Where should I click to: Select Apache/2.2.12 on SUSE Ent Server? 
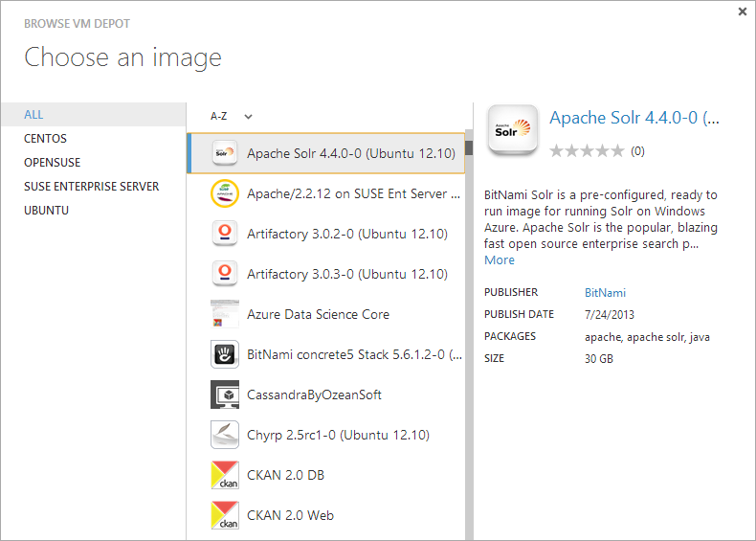click(326, 193)
